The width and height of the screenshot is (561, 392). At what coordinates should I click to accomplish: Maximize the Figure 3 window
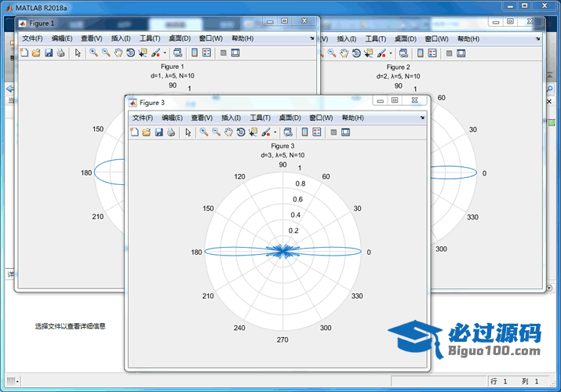click(395, 100)
